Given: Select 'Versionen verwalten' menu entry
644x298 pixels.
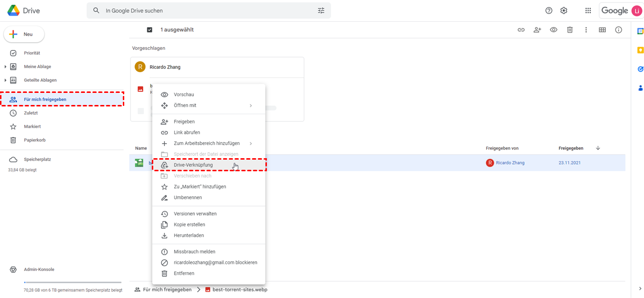Looking at the screenshot, I should coord(208,214).
